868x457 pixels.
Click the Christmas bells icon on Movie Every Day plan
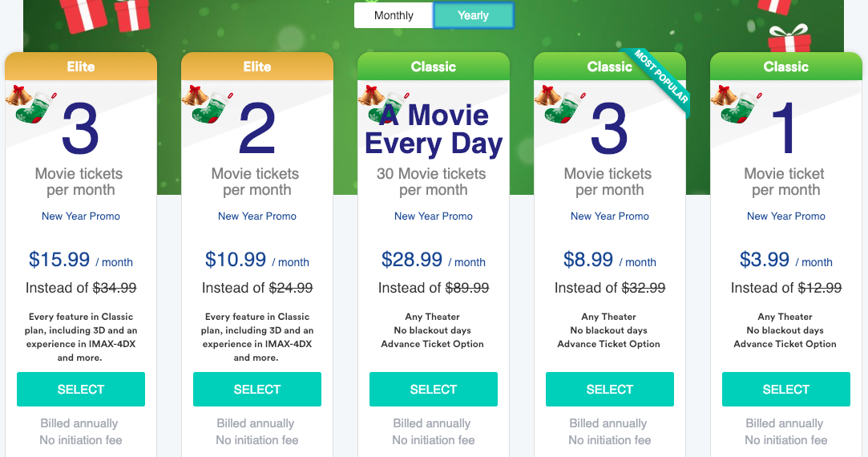370,95
